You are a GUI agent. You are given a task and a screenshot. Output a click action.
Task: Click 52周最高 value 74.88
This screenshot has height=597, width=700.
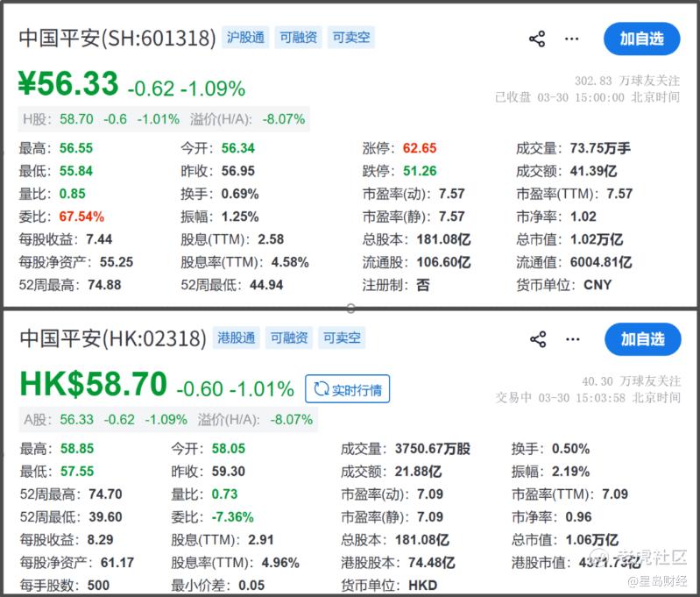[104, 285]
